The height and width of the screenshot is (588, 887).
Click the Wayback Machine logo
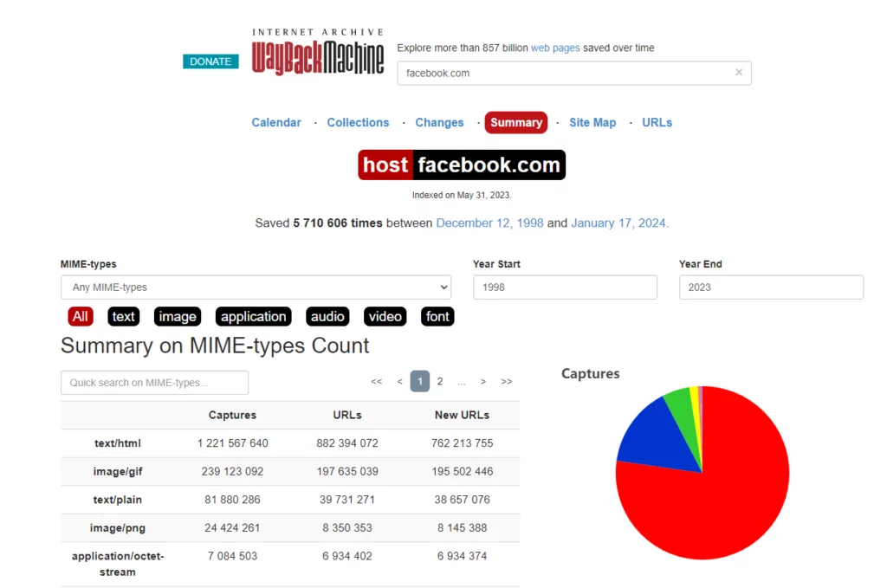tap(318, 54)
